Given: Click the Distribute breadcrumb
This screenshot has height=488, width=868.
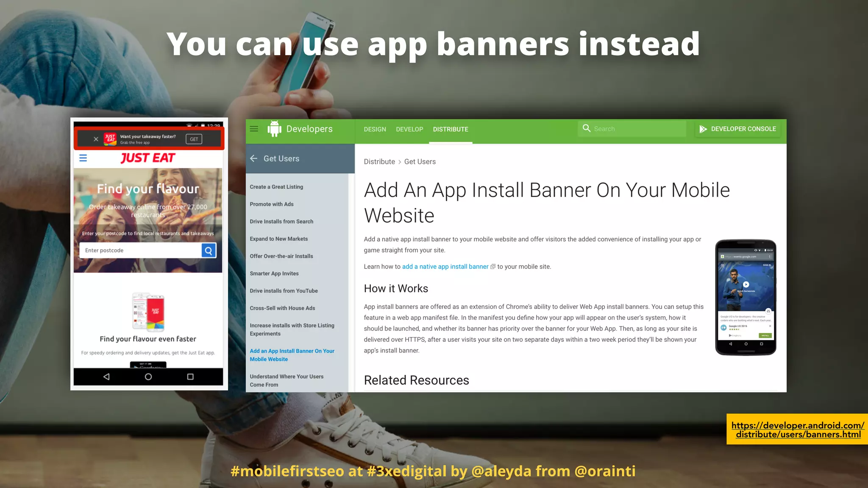Looking at the screenshot, I should point(379,162).
